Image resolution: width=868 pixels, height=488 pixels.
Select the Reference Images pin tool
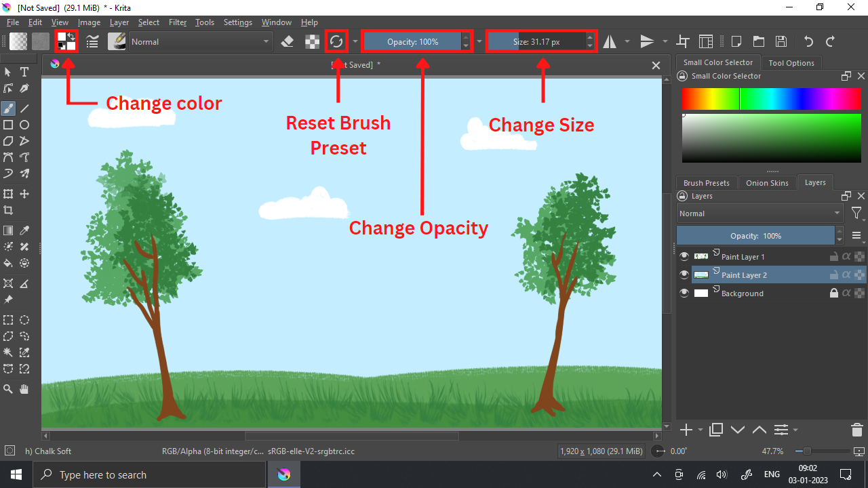(8, 300)
